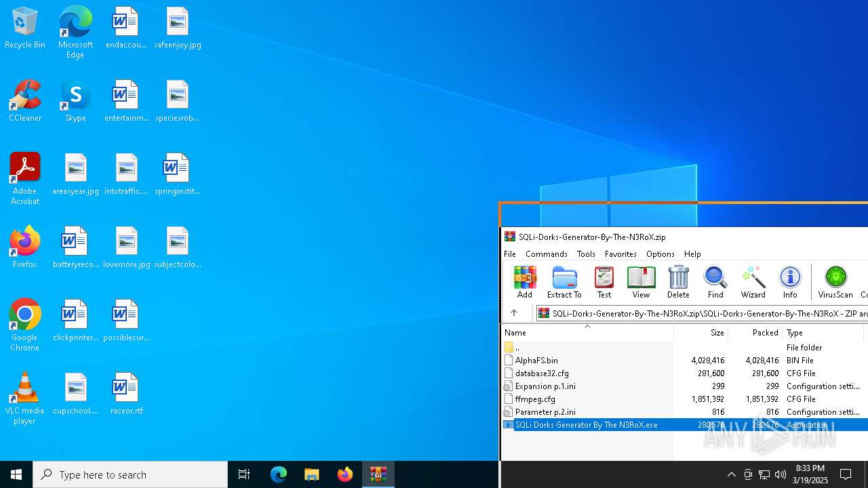Open Firefox from the taskbar

[345, 474]
